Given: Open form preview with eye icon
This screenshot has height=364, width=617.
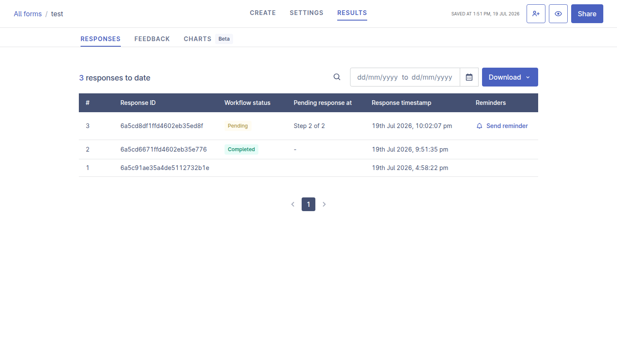Looking at the screenshot, I should pyautogui.click(x=558, y=14).
